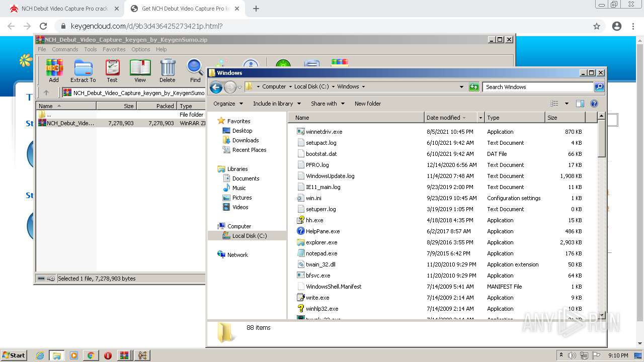The height and width of the screenshot is (362, 644).
Task: Open the WinRAR Commands menu
Action: (x=65, y=49)
